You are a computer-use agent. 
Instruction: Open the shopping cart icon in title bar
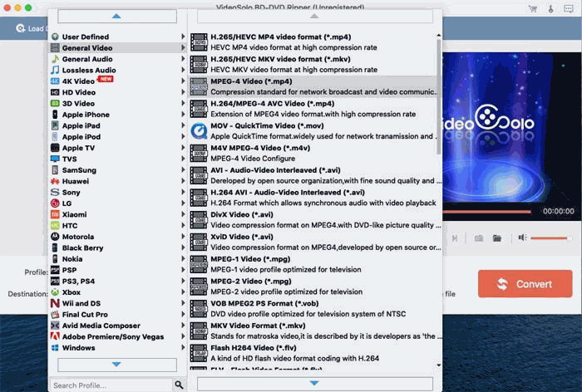(533, 8)
